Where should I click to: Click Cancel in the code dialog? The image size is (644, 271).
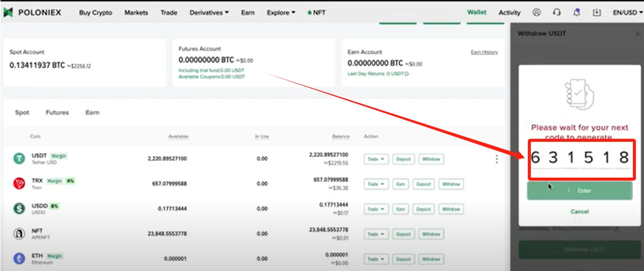point(579,211)
